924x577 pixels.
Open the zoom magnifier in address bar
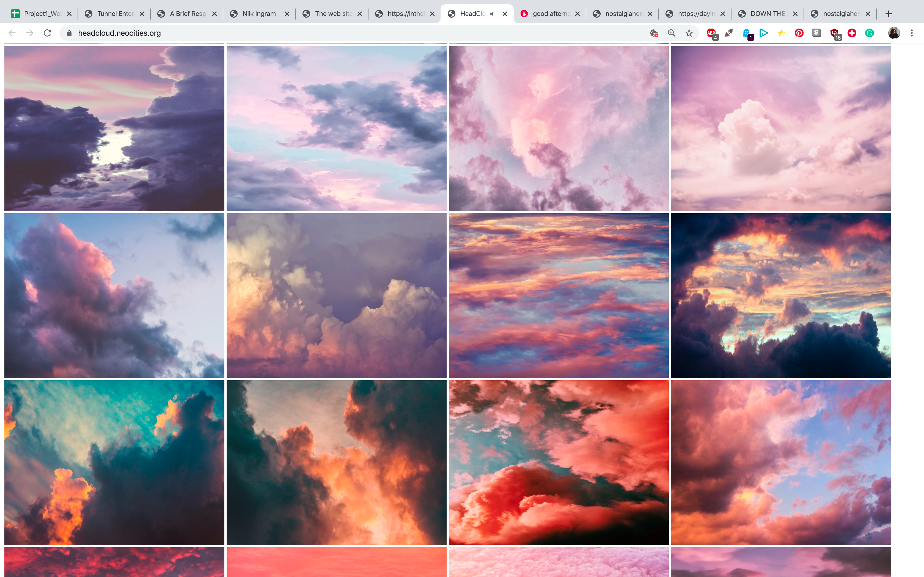[x=671, y=33]
